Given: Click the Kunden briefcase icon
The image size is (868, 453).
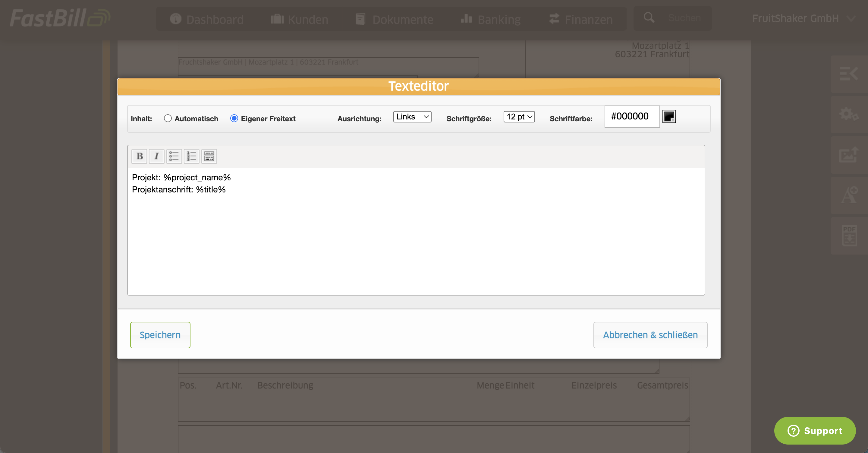Looking at the screenshot, I should click(x=277, y=19).
